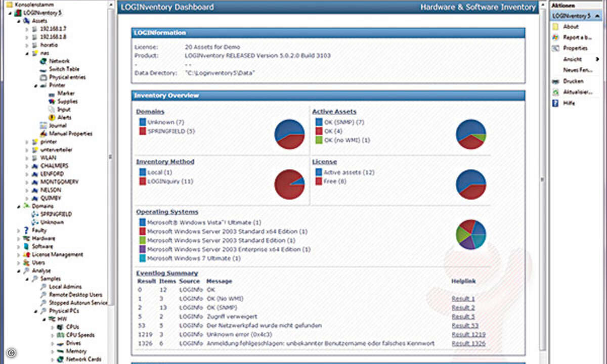607x364 pixels.
Task: Open the License overview link
Action: tap(324, 162)
